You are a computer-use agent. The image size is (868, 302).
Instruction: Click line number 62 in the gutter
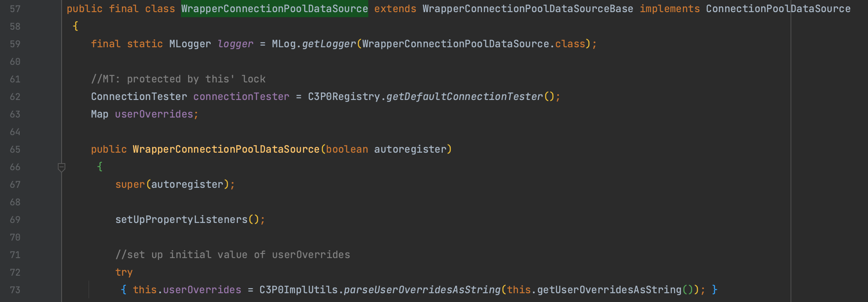tap(15, 97)
